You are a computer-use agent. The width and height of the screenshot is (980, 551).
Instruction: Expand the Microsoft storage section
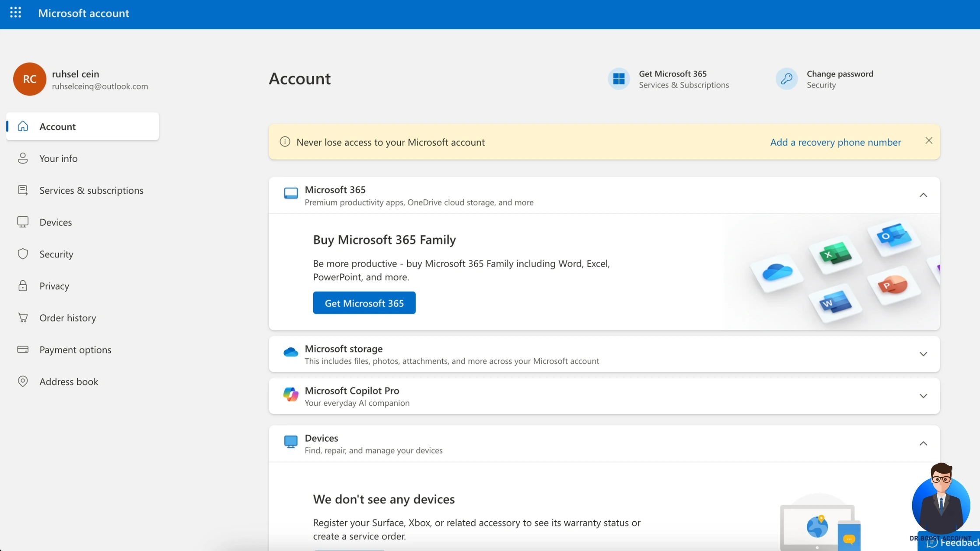point(923,354)
